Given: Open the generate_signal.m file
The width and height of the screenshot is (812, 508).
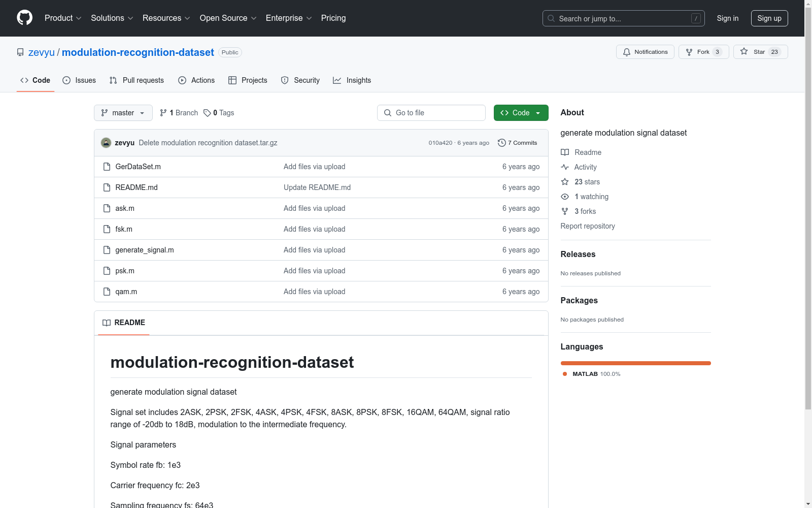Looking at the screenshot, I should [x=145, y=250].
